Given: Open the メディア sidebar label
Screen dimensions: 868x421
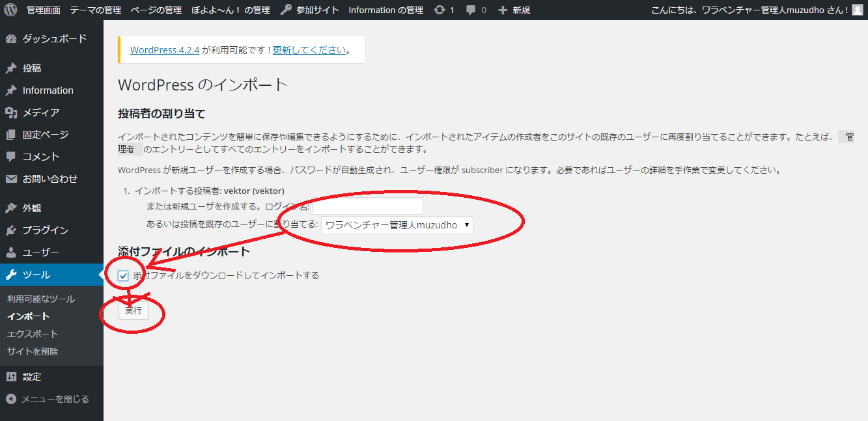Looking at the screenshot, I should pos(41,113).
